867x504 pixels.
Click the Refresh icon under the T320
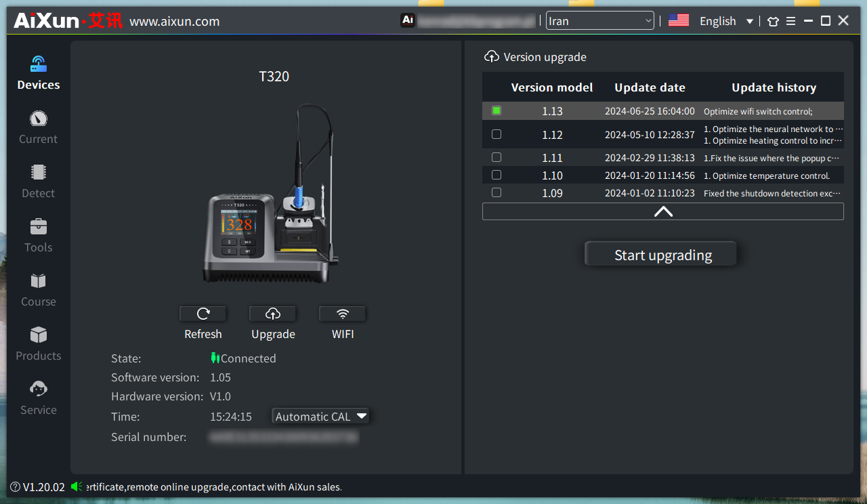click(x=203, y=314)
